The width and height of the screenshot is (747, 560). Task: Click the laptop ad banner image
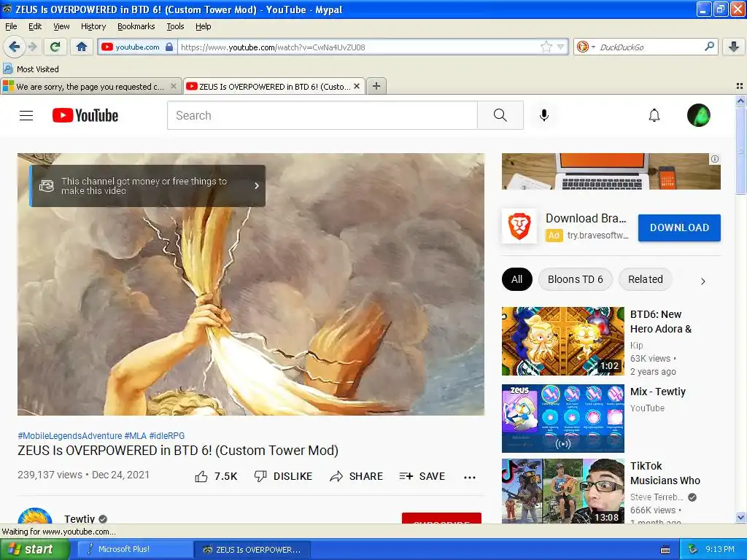click(x=611, y=171)
